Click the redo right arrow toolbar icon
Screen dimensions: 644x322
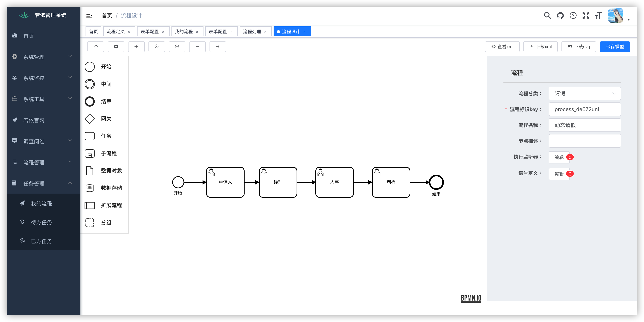217,47
